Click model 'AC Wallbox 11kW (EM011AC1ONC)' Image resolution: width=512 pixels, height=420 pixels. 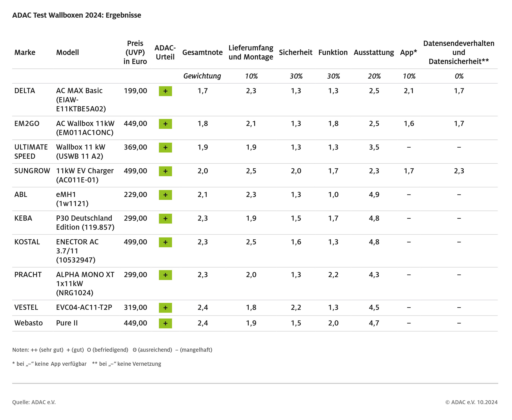(85, 128)
